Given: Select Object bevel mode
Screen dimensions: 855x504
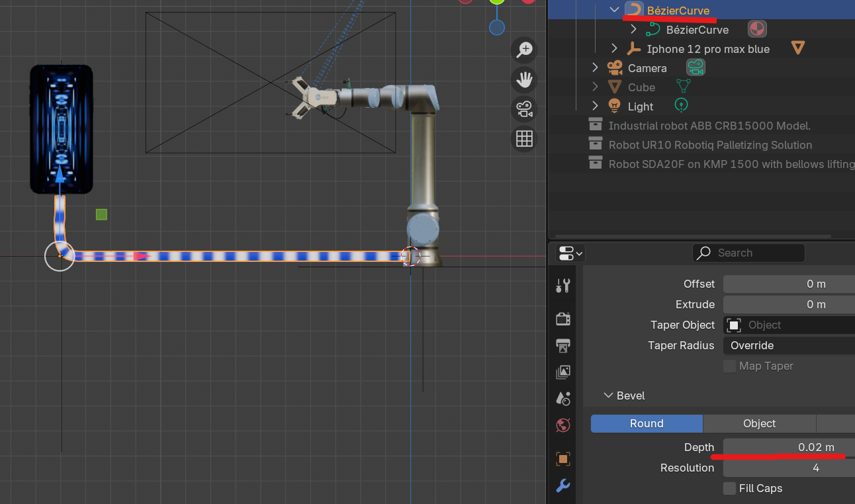Looking at the screenshot, I should [x=759, y=423].
